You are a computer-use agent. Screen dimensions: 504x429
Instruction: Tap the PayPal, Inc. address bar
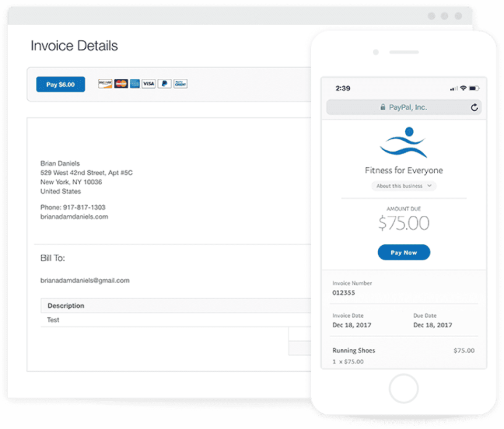click(x=404, y=107)
